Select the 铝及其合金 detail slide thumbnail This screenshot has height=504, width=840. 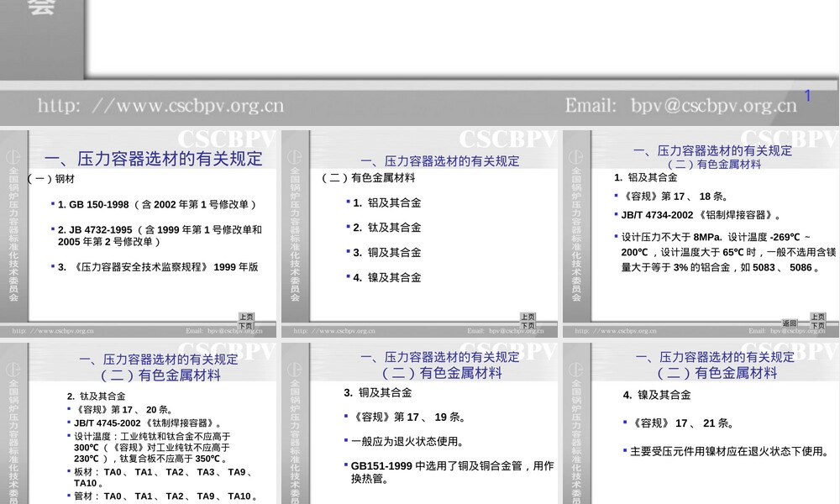click(701, 234)
